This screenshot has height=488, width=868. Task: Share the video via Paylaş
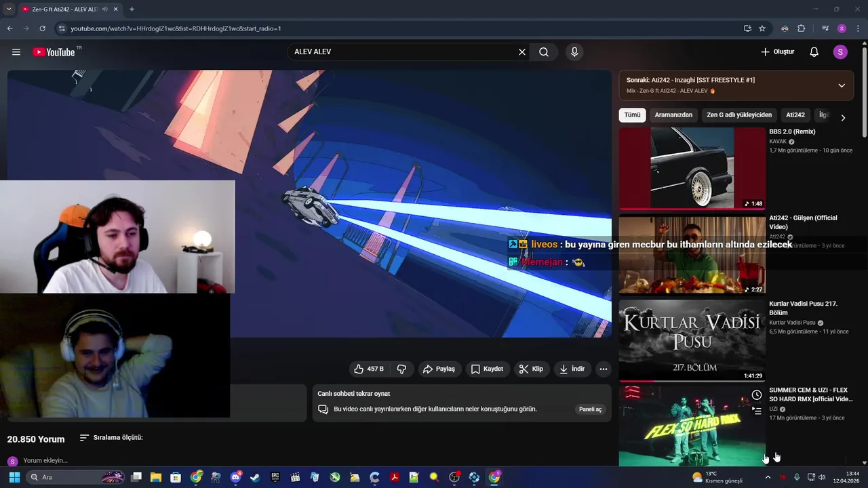click(439, 369)
